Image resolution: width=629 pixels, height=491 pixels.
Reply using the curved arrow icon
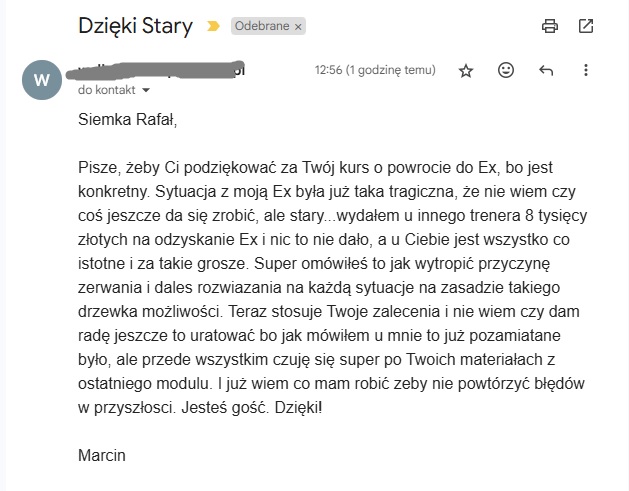point(546,71)
